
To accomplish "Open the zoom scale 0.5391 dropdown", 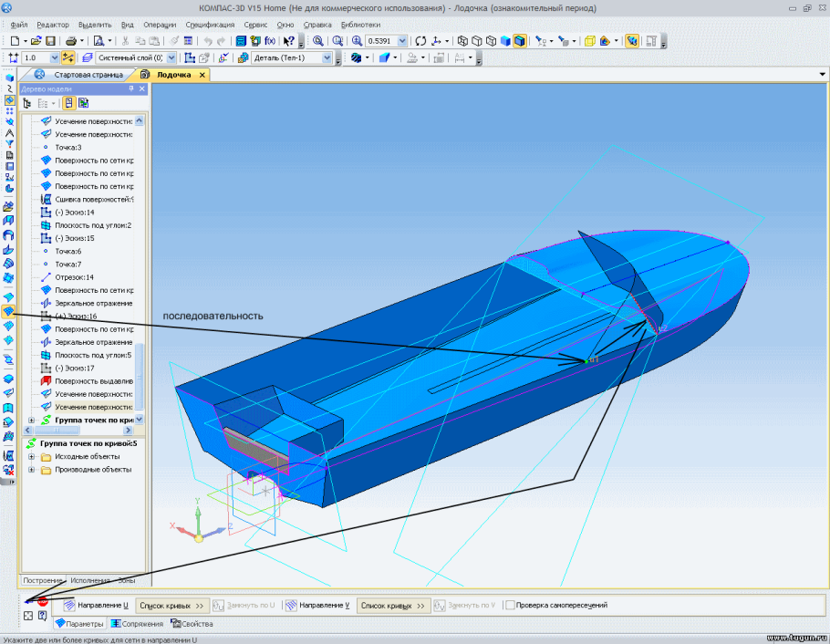I will click(x=402, y=41).
